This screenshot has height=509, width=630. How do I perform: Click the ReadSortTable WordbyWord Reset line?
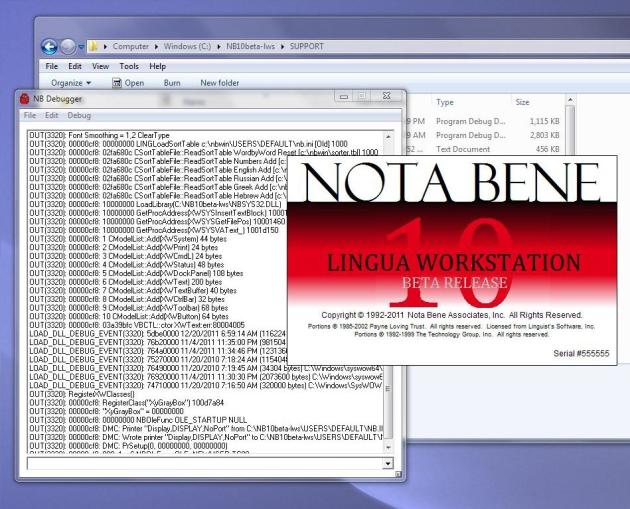tap(204, 153)
